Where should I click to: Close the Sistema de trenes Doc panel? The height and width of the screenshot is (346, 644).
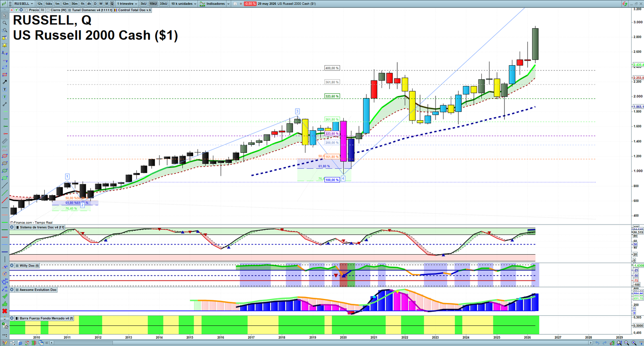(12, 227)
